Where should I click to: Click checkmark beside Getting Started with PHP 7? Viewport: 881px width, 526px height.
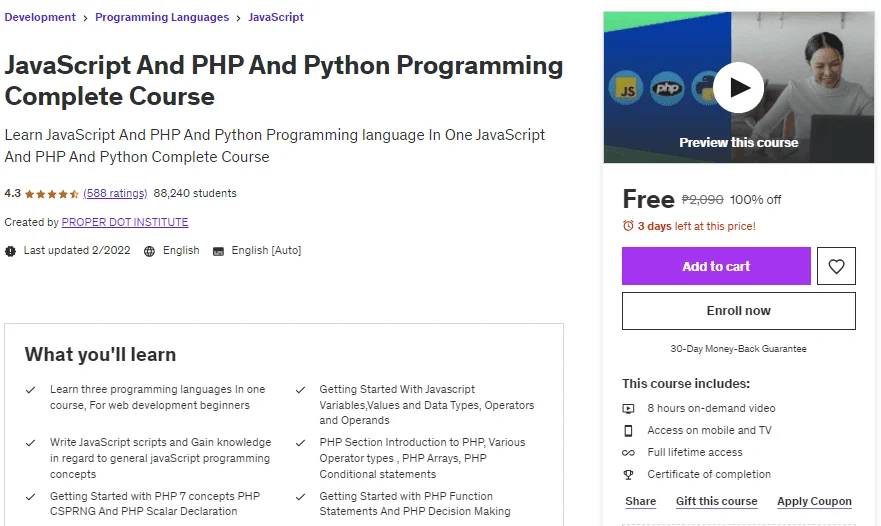pos(30,497)
